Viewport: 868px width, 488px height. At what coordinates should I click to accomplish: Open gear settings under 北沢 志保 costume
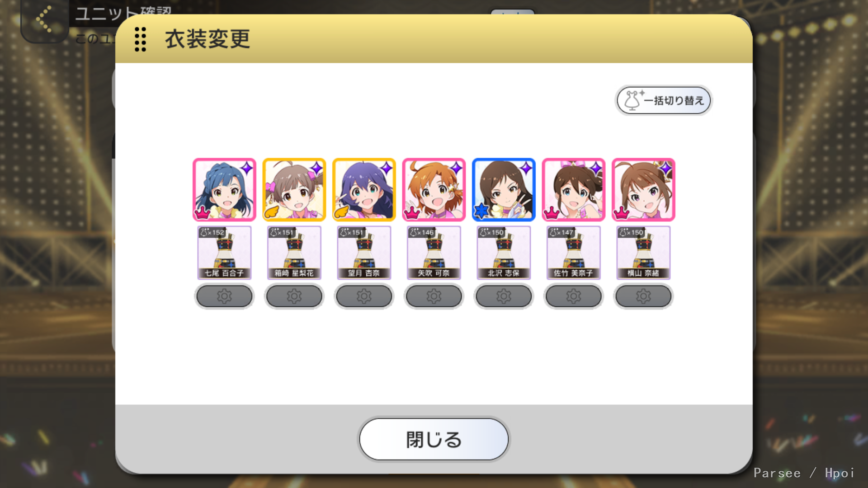pyautogui.click(x=504, y=296)
